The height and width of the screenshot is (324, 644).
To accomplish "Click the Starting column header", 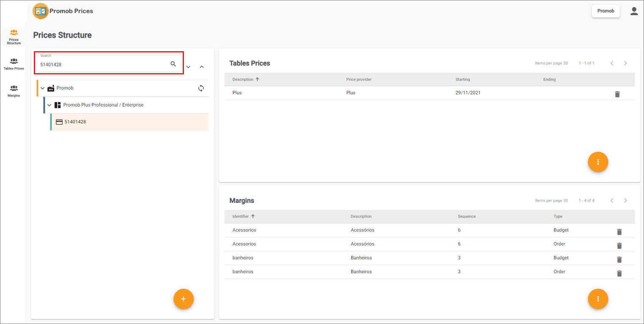I will click(x=463, y=80).
